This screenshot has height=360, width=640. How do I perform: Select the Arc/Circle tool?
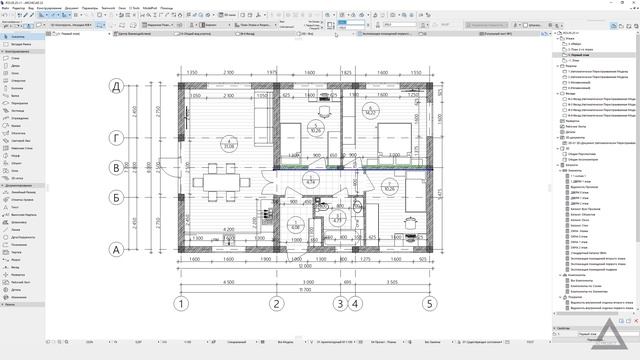[22, 237]
